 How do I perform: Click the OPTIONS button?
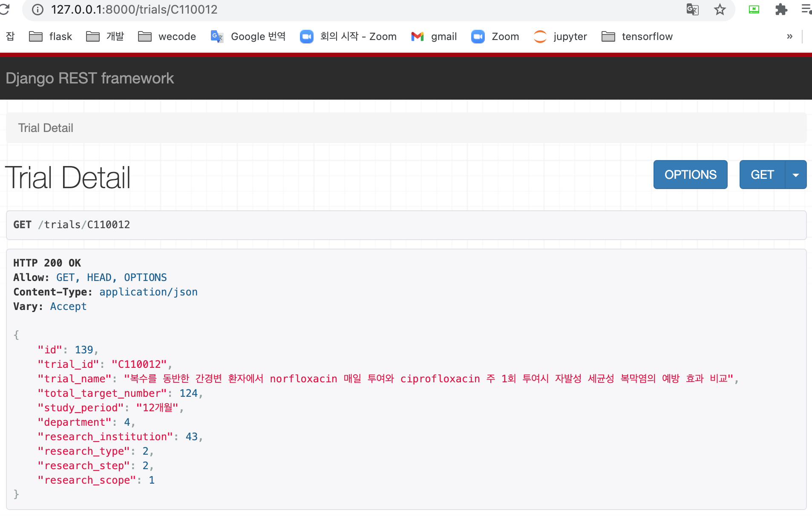click(x=690, y=175)
